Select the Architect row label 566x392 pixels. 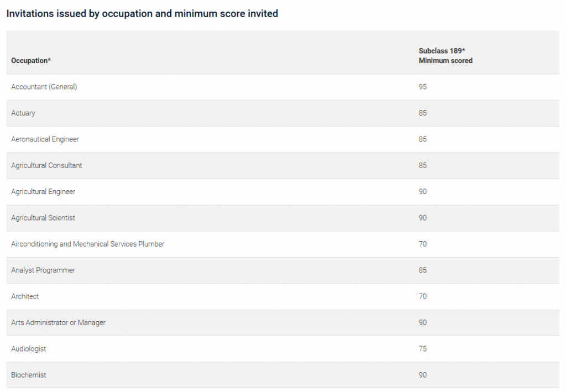pos(25,296)
